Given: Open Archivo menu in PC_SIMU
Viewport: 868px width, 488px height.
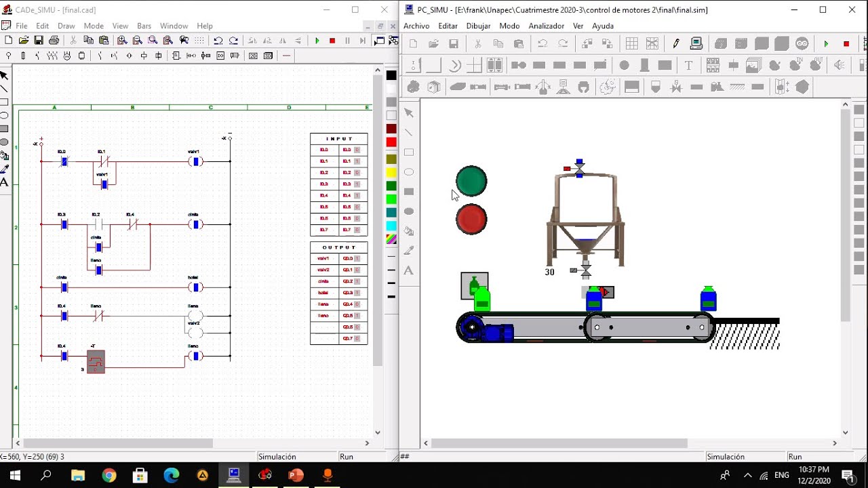Looking at the screenshot, I should tap(416, 26).
